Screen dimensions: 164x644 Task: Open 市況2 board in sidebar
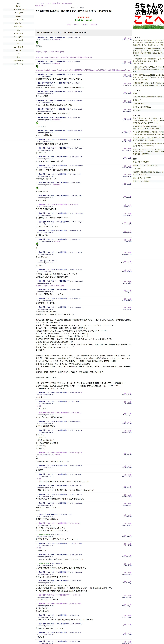point(18,43)
